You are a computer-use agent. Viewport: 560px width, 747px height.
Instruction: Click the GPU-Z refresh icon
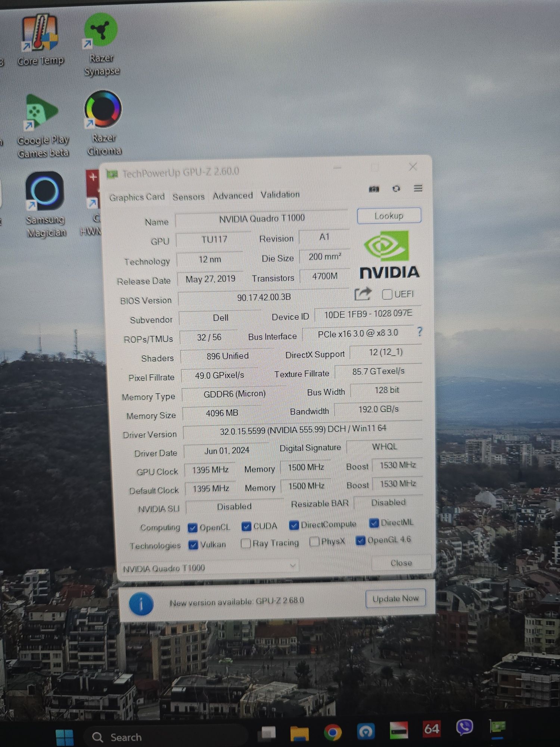[x=396, y=189]
